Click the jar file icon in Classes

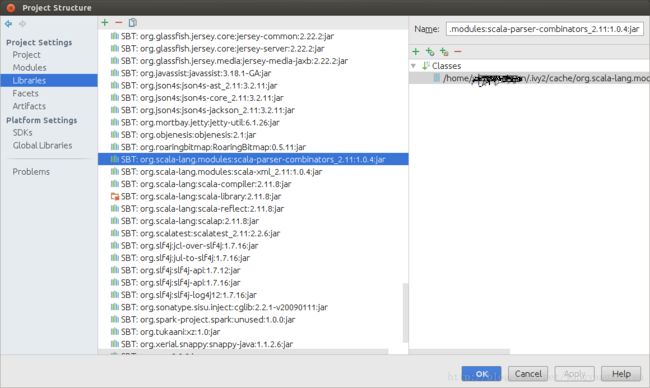437,78
